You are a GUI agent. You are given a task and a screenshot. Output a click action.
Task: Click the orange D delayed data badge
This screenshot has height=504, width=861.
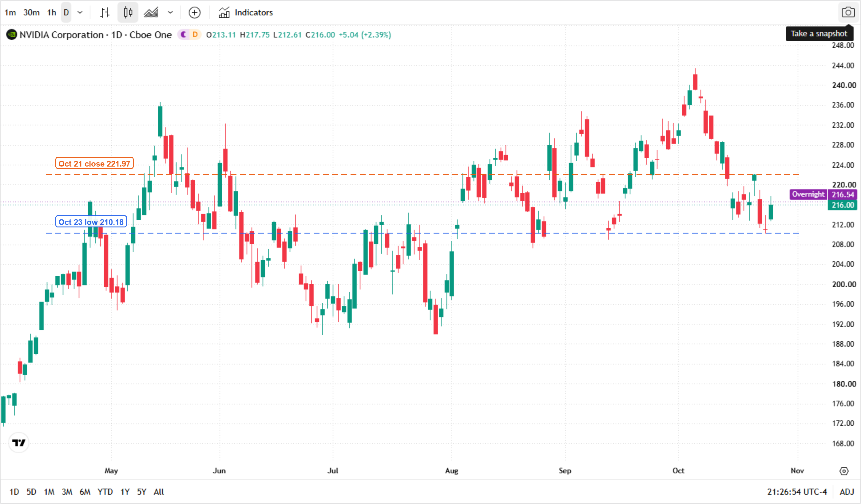pos(195,35)
